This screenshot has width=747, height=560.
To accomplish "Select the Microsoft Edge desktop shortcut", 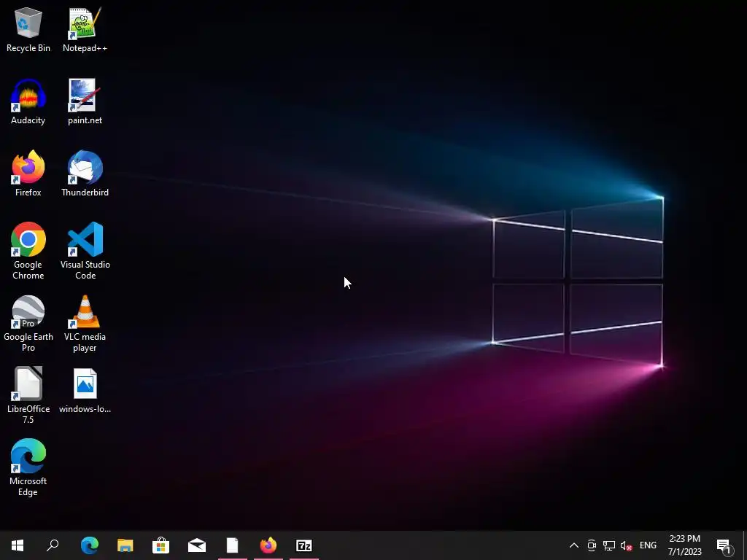I will coord(28,467).
